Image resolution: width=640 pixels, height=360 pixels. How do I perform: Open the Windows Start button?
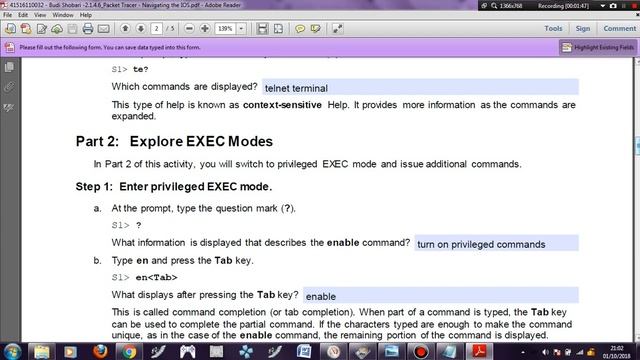click(12, 351)
